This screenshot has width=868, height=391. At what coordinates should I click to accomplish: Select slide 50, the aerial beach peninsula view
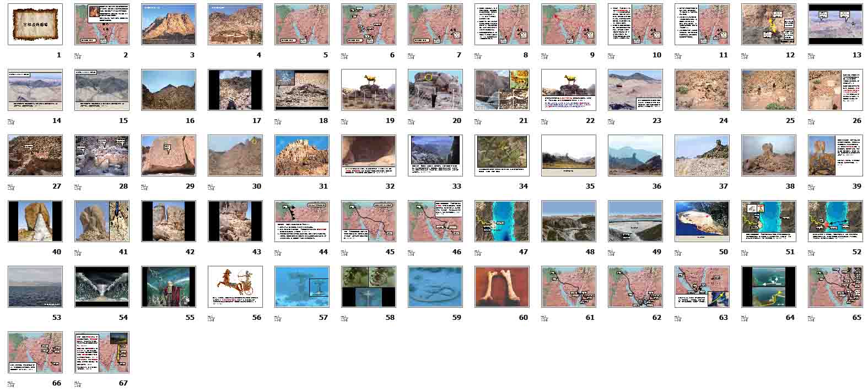(x=702, y=221)
